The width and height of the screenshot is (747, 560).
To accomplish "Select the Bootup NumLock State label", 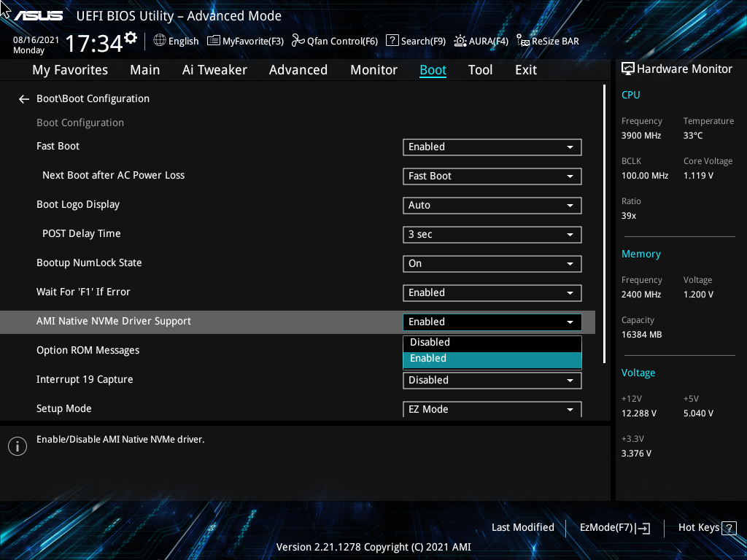I will 89,262.
